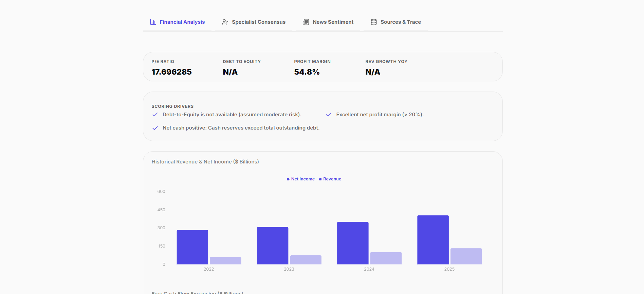
Task: Click the light bar for 2025
Action: pyautogui.click(x=466, y=256)
